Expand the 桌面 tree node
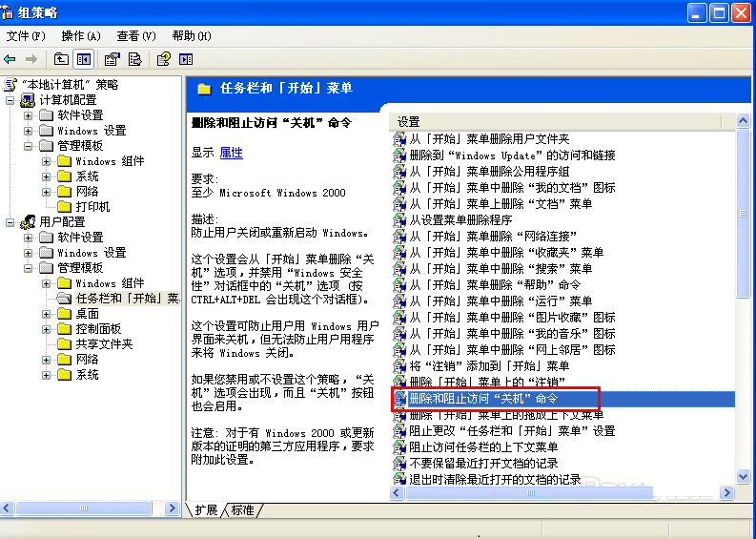756x539 pixels. click(47, 314)
